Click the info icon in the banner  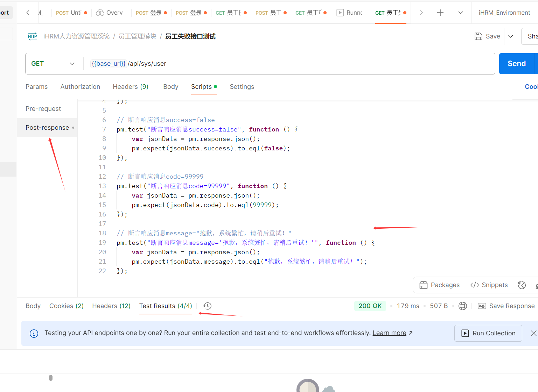[34, 333]
